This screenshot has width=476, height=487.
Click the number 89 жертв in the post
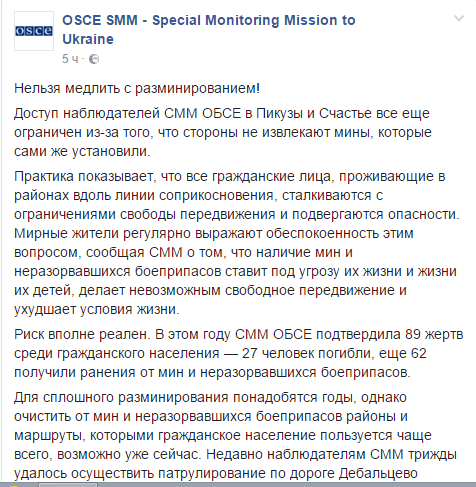pos(434,334)
